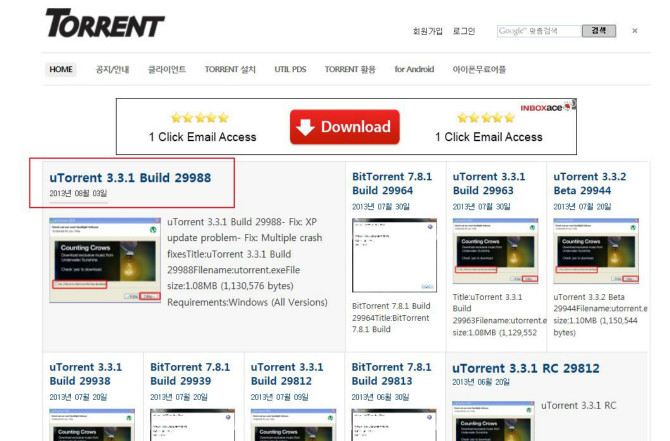
Task: Open the UTIL PDS menu
Action: point(290,69)
